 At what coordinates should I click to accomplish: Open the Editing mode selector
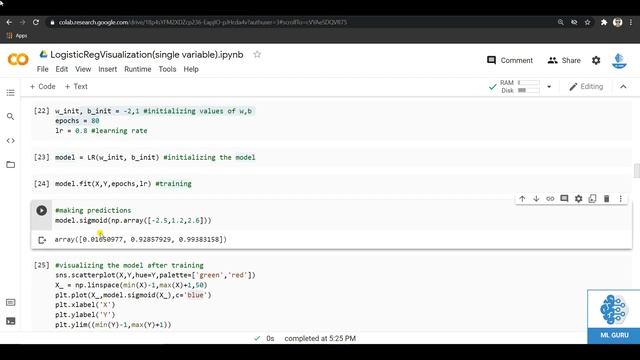(x=586, y=87)
